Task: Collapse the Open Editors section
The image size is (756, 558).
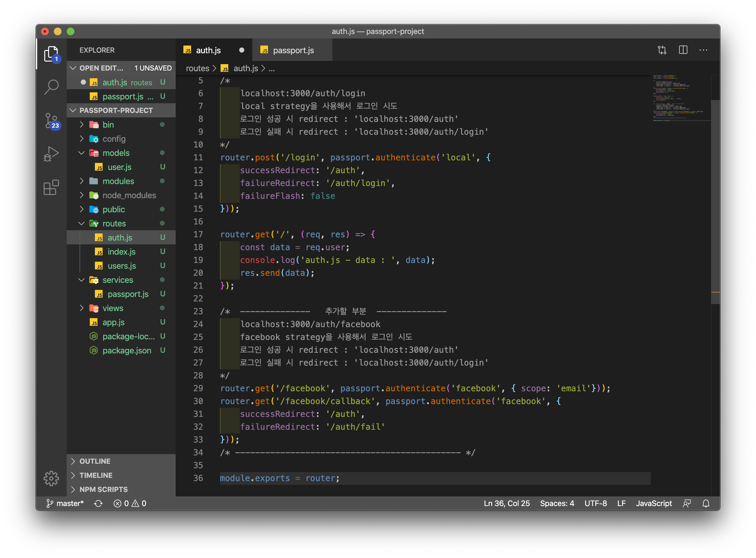Action: pyautogui.click(x=73, y=68)
